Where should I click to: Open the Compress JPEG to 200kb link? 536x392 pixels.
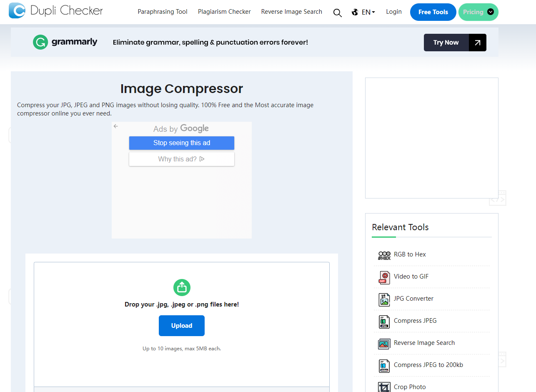[x=428, y=365]
